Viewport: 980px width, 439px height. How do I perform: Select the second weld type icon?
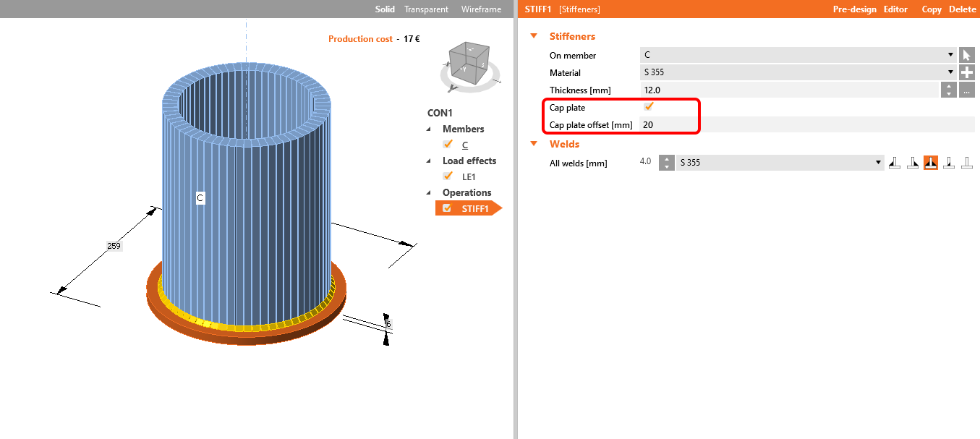click(x=913, y=163)
